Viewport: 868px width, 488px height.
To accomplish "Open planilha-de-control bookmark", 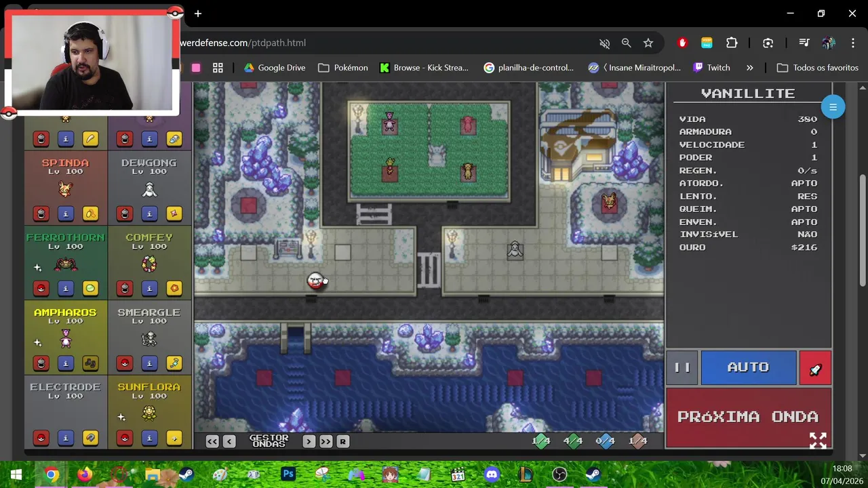I will (x=529, y=68).
